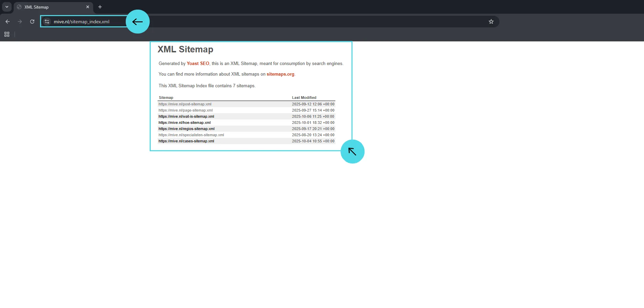644x308 pixels.
Task: Close the XML Sitemap tab
Action: pyautogui.click(x=88, y=7)
